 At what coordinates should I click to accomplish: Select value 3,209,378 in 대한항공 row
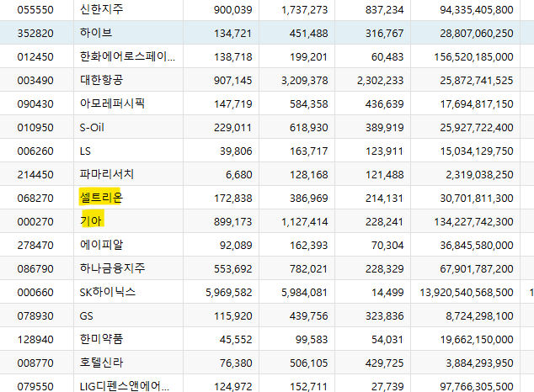click(304, 81)
